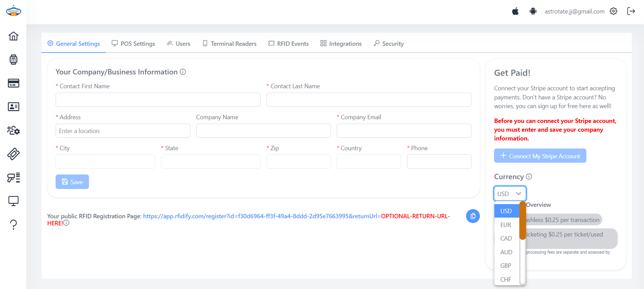
Task: Open the settings gear in the header
Action: (x=613, y=11)
